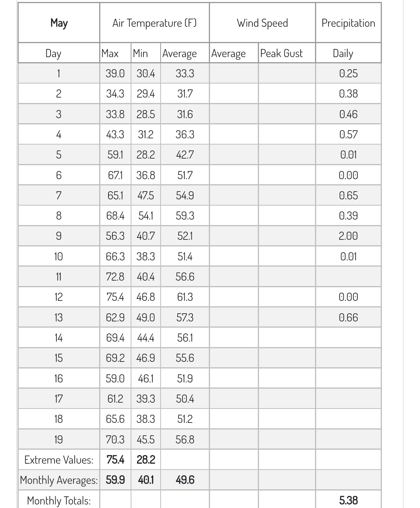Image resolution: width=420 pixels, height=508 pixels.
Task: Click the Monthly Totals row label
Action: click(59, 500)
